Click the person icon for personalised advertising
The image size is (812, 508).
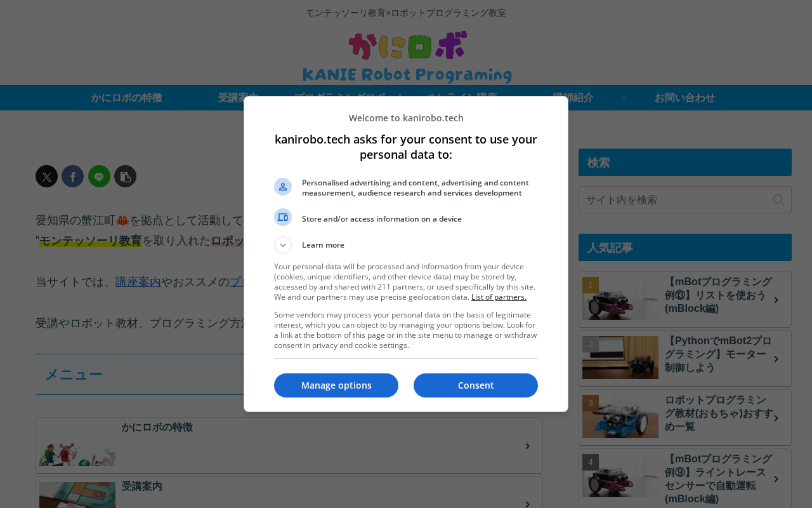pyautogui.click(x=283, y=187)
